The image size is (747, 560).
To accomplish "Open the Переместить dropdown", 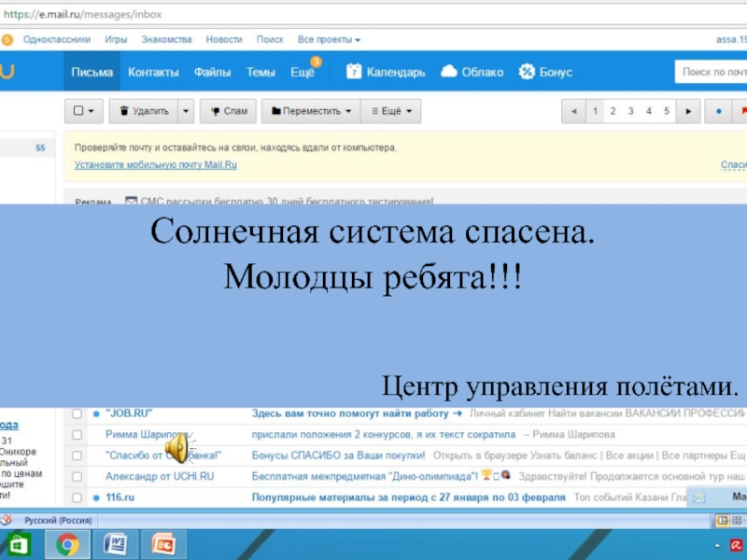I will [311, 111].
